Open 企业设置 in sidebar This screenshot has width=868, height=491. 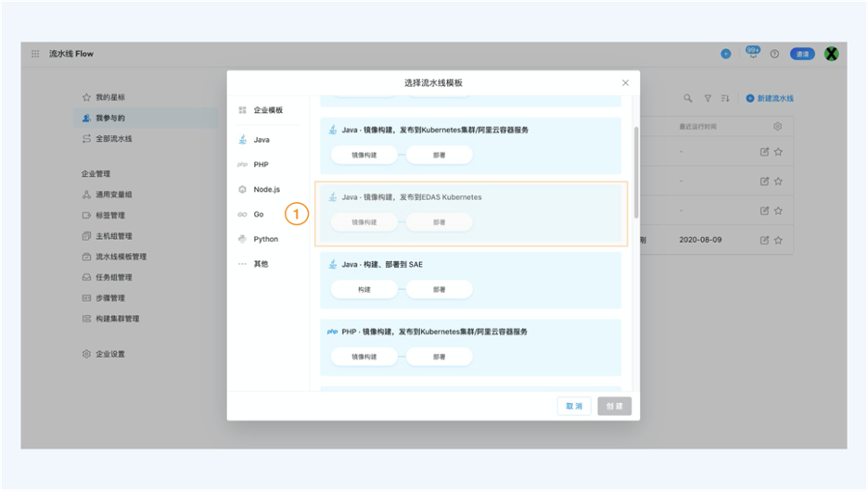(x=110, y=354)
